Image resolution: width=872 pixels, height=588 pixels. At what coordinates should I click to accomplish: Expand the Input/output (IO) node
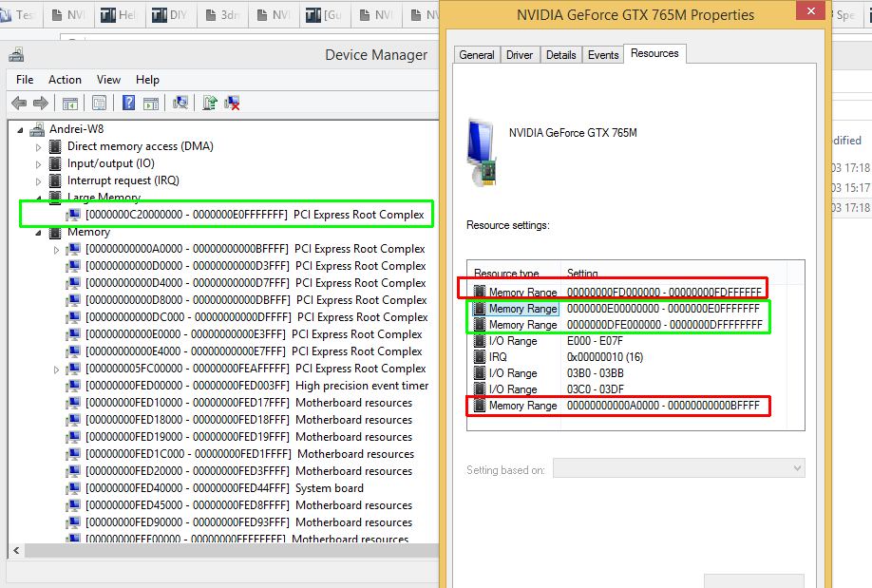[38, 164]
